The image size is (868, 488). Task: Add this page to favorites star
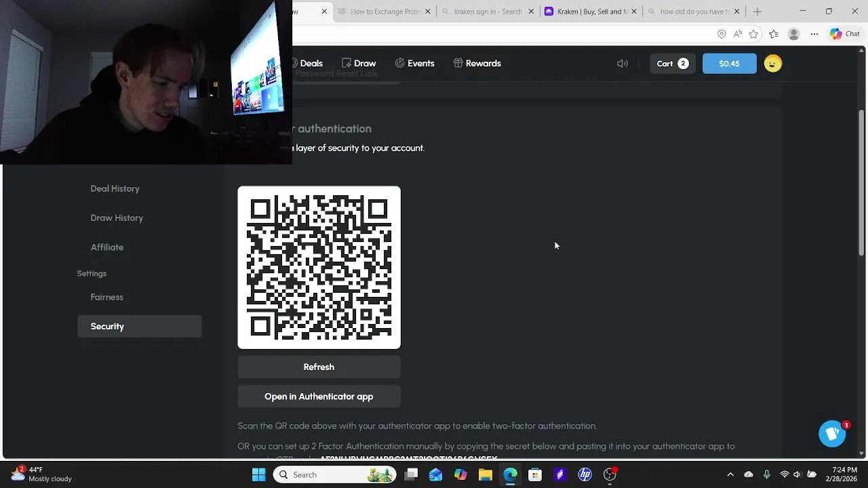[753, 34]
